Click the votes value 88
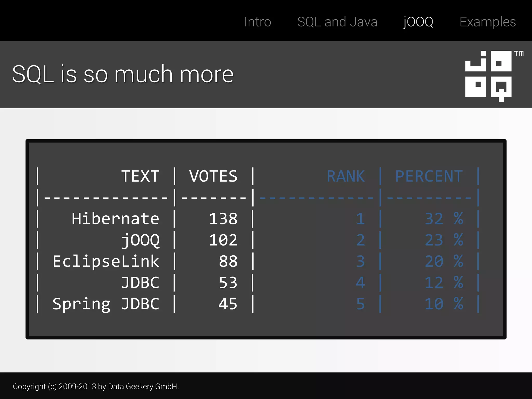This screenshot has width=532, height=399. tap(228, 261)
